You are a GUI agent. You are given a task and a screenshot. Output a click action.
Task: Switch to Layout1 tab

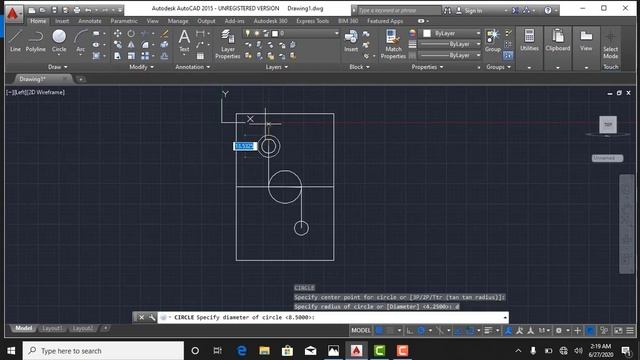(x=52, y=329)
